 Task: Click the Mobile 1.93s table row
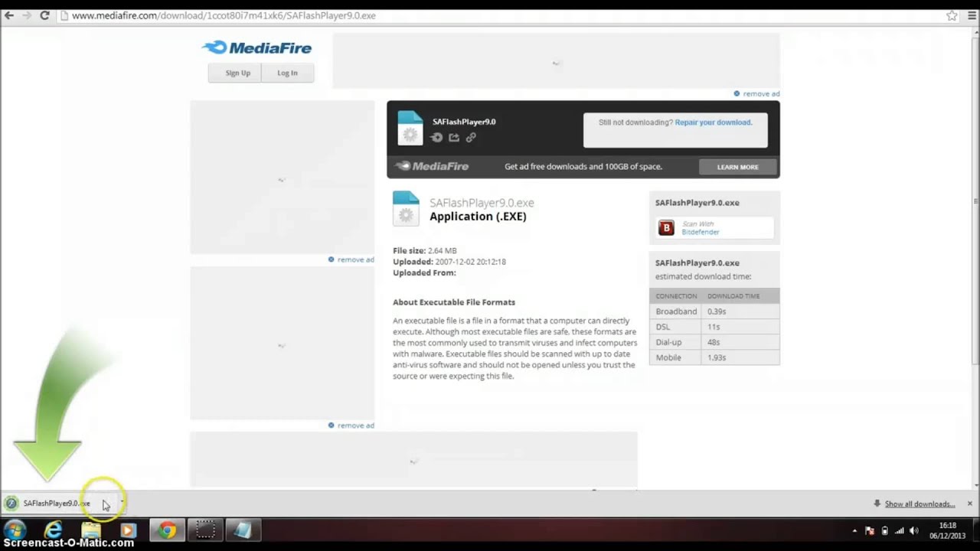point(714,357)
